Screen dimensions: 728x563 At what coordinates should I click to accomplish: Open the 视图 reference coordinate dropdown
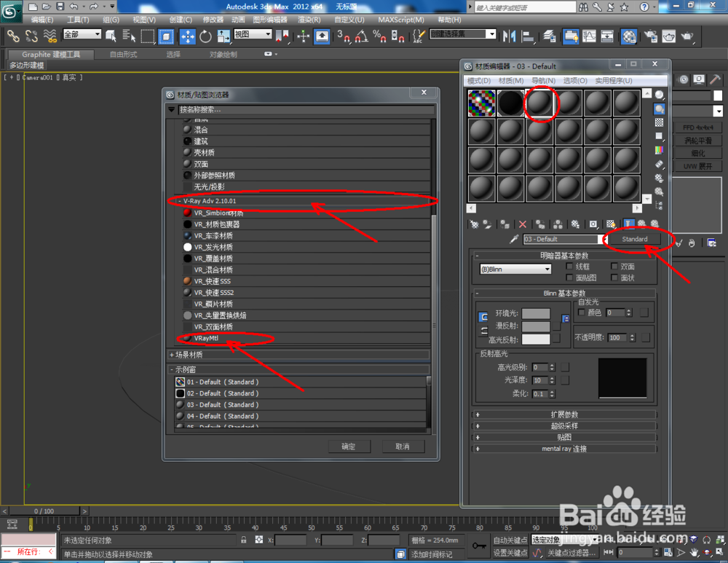click(253, 34)
